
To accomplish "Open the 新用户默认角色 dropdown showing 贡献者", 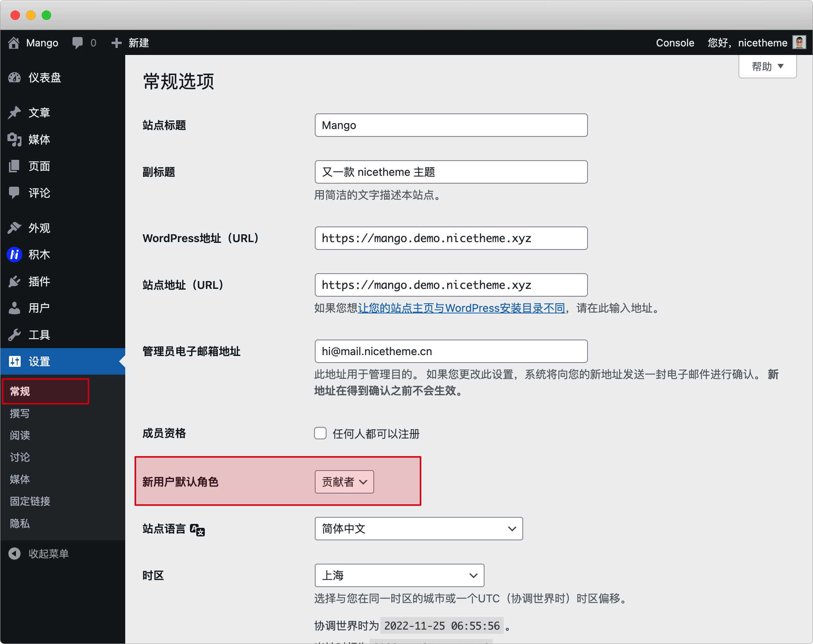I will click(x=344, y=482).
